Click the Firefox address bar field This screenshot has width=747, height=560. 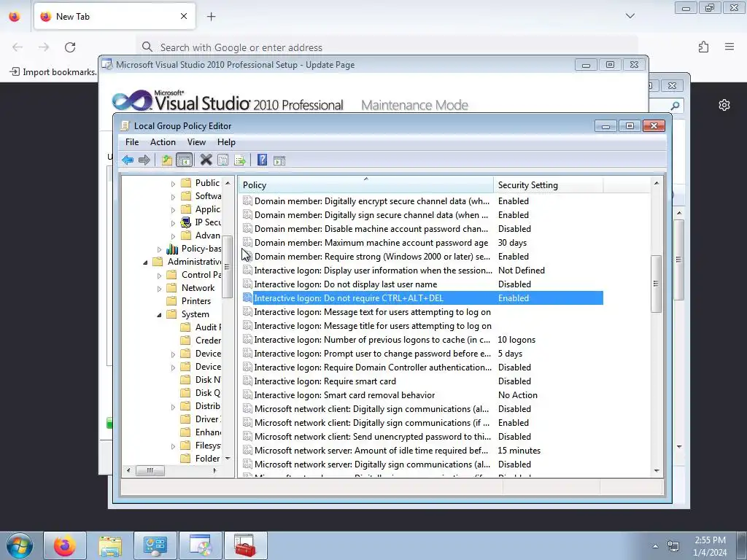[387, 47]
